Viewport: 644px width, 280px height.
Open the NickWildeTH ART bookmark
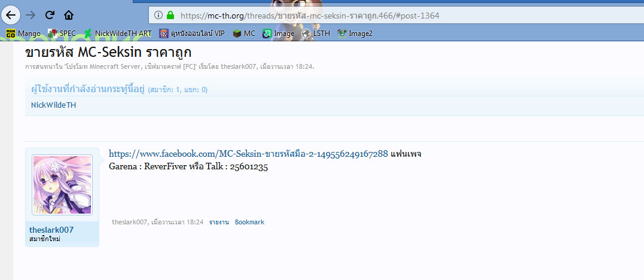(118, 34)
